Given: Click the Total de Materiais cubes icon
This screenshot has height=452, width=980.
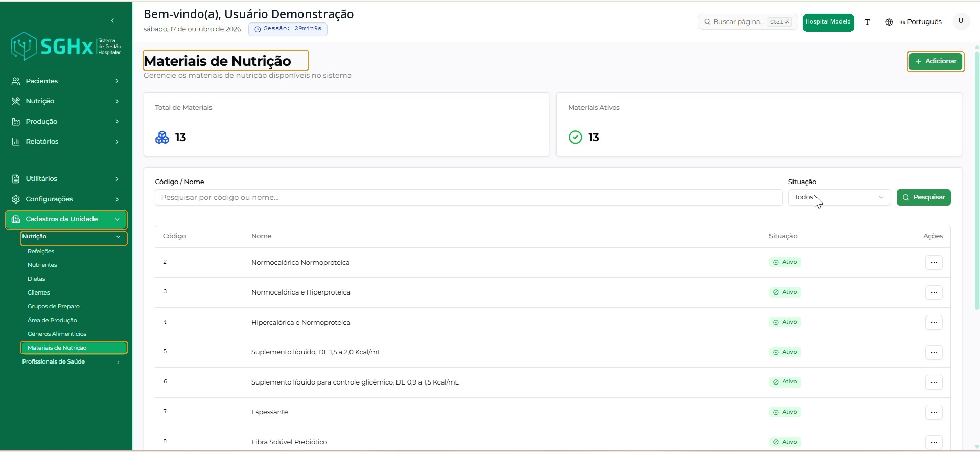Looking at the screenshot, I should coord(162,138).
